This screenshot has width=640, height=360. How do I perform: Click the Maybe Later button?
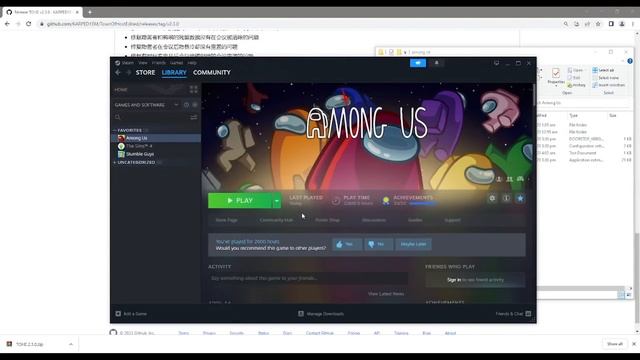(413, 244)
